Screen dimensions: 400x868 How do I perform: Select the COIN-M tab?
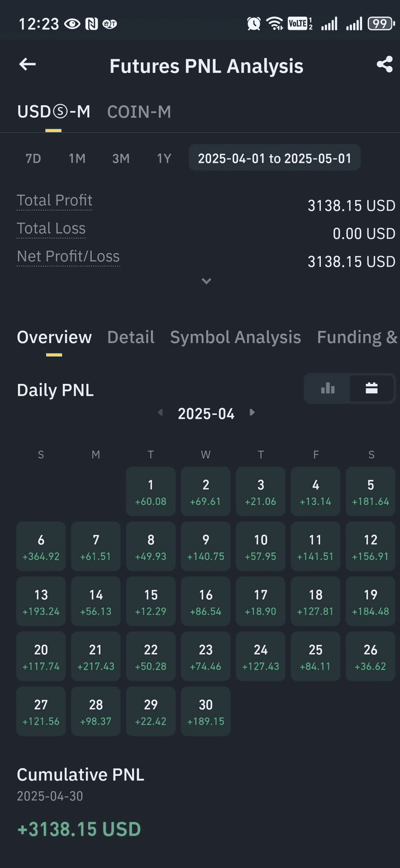click(x=139, y=112)
